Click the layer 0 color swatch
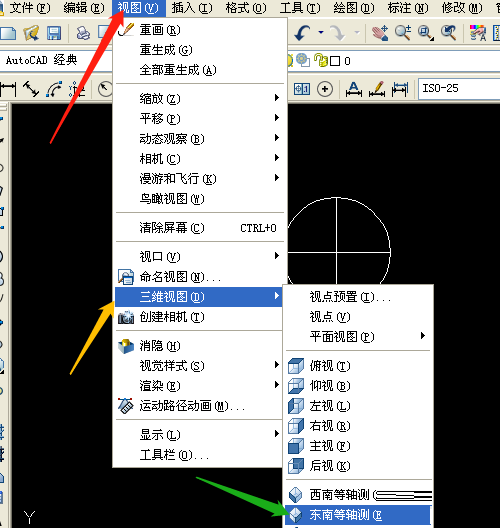Screen dimensions: 500x528 click(x=335, y=61)
